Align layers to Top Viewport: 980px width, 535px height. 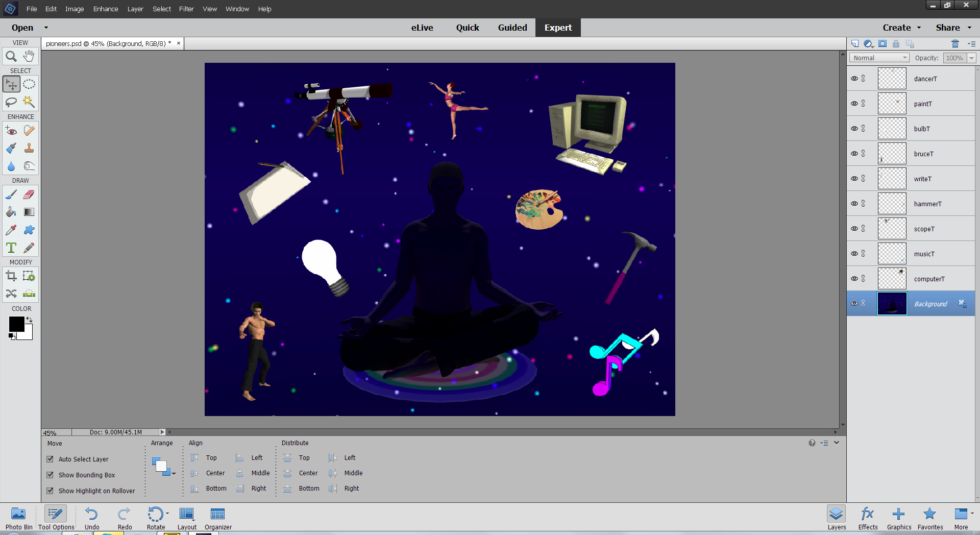(204, 458)
